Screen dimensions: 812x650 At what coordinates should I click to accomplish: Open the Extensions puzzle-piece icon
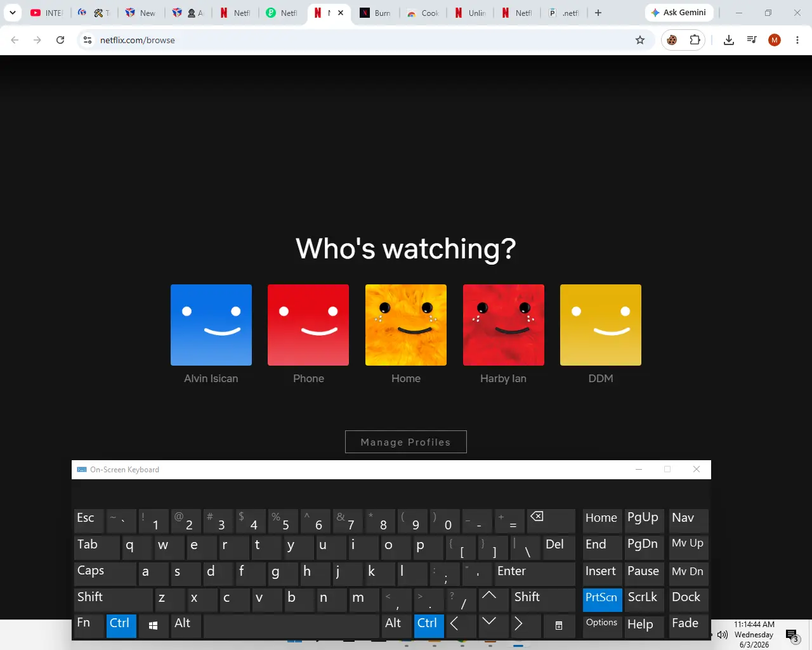(x=695, y=40)
